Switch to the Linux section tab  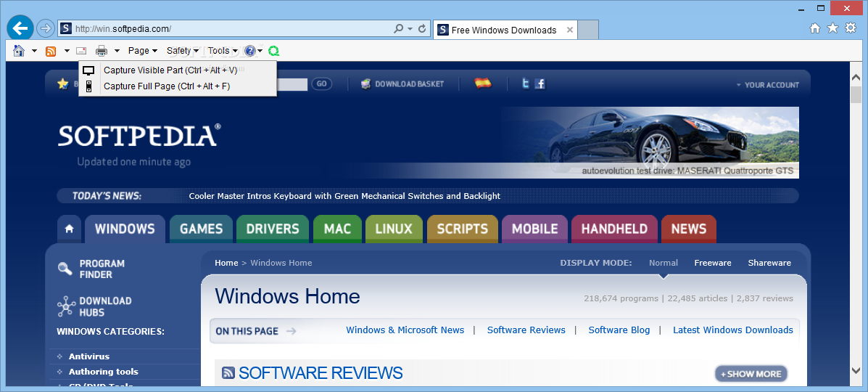point(394,229)
